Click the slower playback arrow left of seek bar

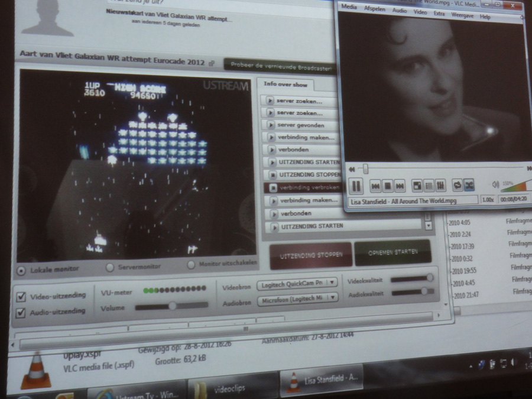[x=352, y=169]
